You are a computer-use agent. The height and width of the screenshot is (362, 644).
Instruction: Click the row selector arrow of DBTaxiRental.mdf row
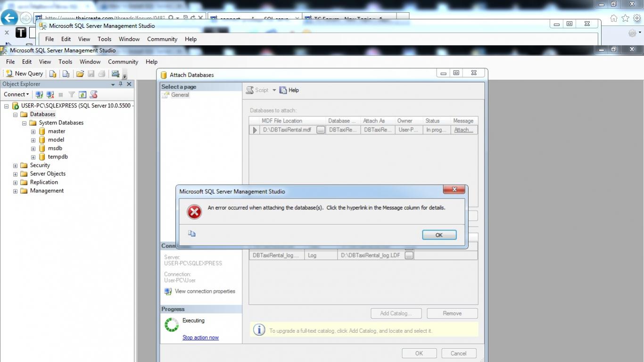(255, 130)
